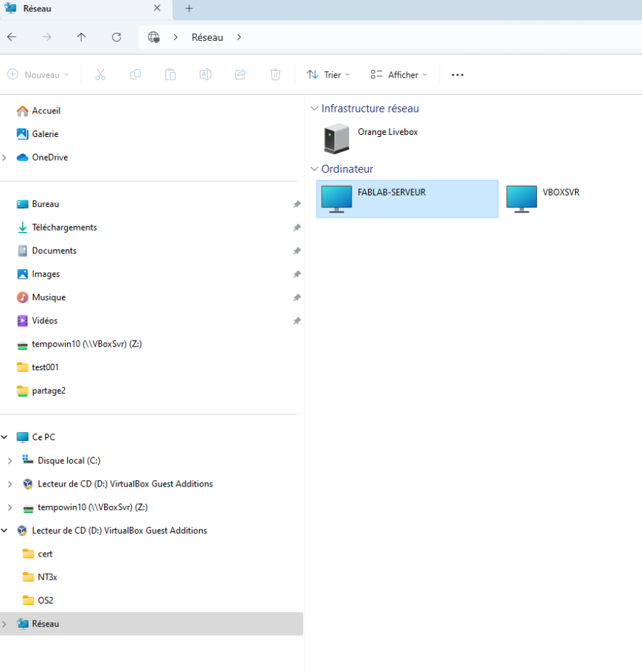Click the Delete trash icon in toolbar
Screen dimensions: 642x672
pos(275,75)
